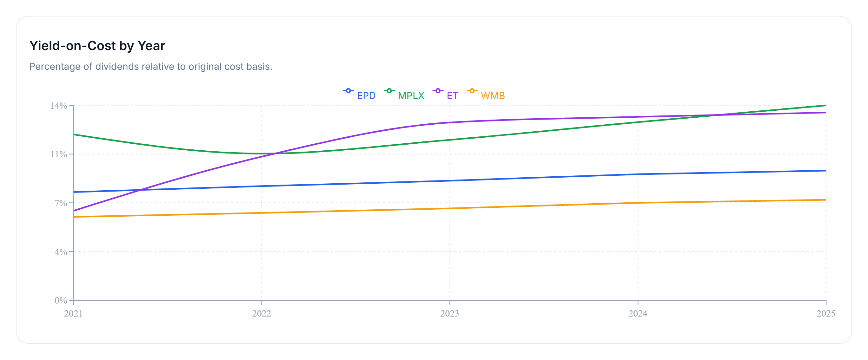The image size is (868, 360).
Task: Click the ET legend marker icon
Action: [x=438, y=91]
